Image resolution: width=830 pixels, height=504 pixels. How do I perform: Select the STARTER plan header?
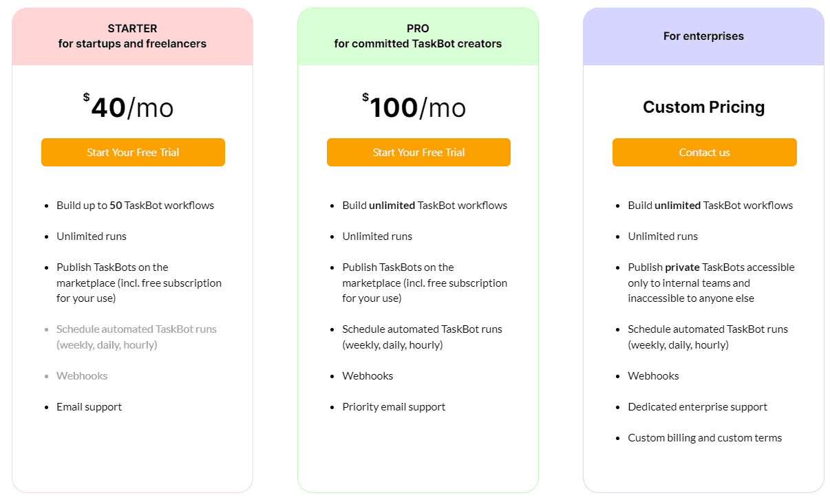pos(132,36)
